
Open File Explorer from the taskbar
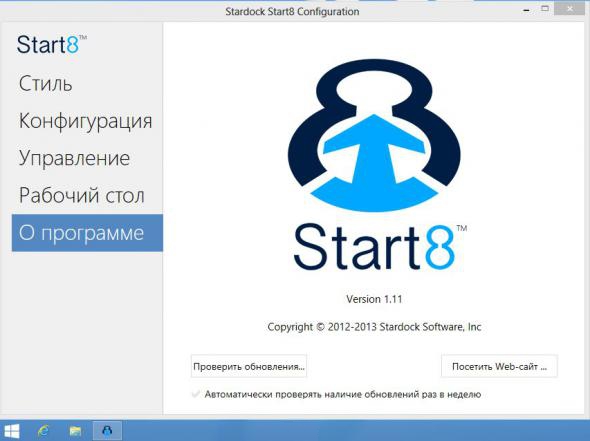coord(75,431)
